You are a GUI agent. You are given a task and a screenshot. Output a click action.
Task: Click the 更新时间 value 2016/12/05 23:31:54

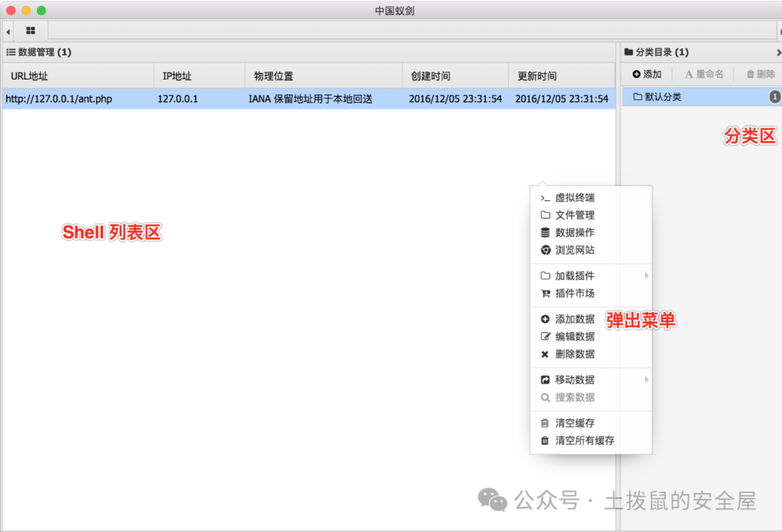[x=562, y=98]
